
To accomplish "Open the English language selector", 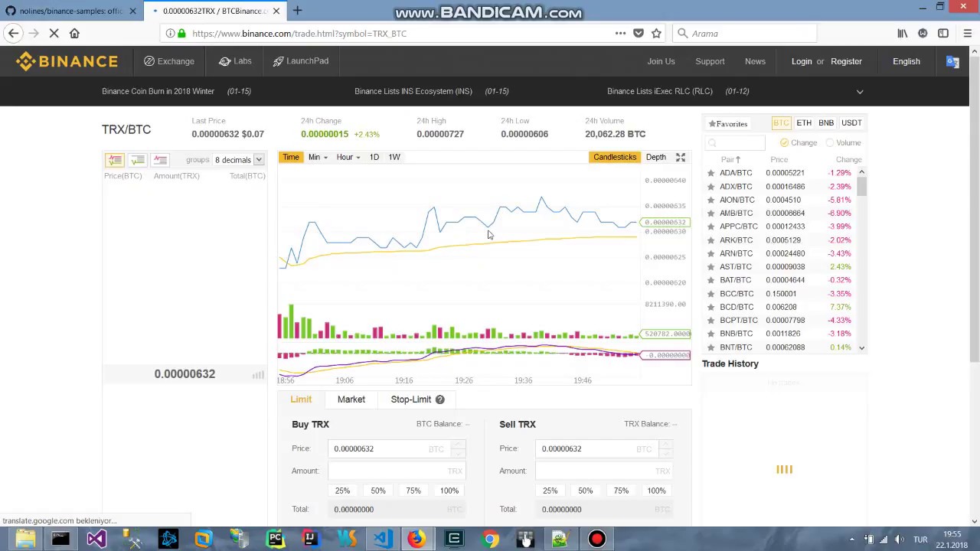I will click(x=906, y=61).
